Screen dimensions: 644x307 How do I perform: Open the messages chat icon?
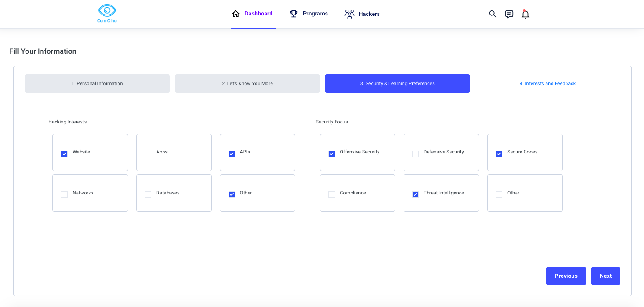pyautogui.click(x=509, y=14)
